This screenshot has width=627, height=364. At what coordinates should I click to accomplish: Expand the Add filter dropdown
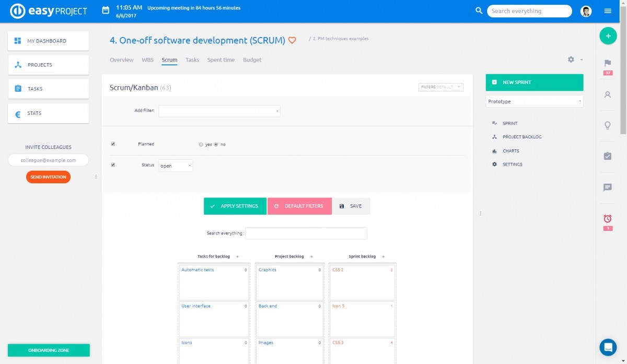(x=219, y=111)
